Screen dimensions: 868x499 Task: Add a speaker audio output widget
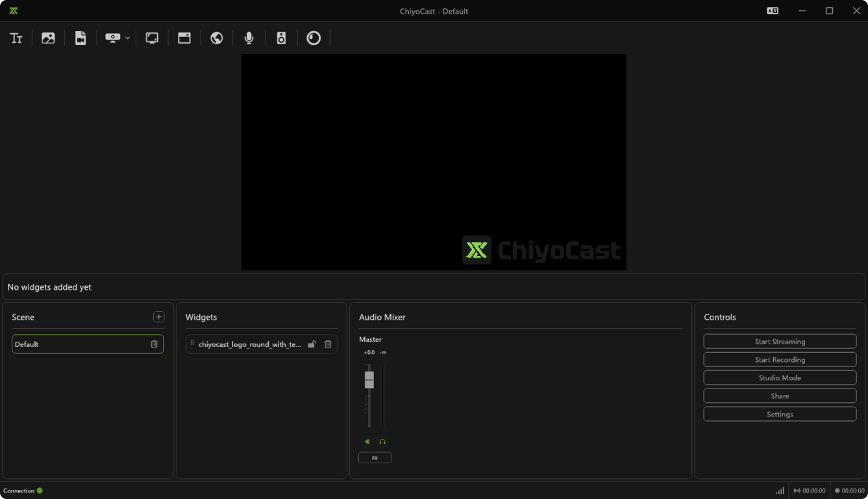[281, 38]
